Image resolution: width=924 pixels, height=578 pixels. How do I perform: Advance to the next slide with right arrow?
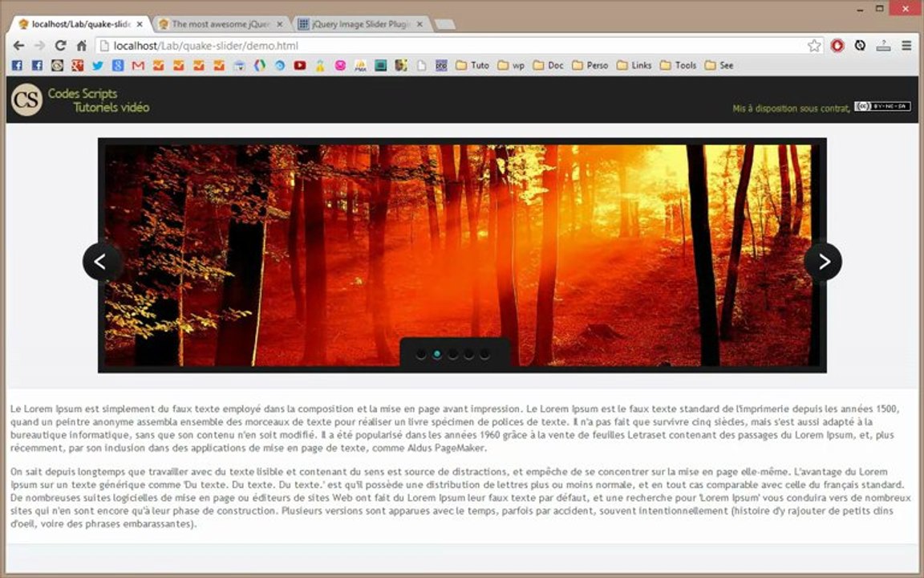click(823, 261)
